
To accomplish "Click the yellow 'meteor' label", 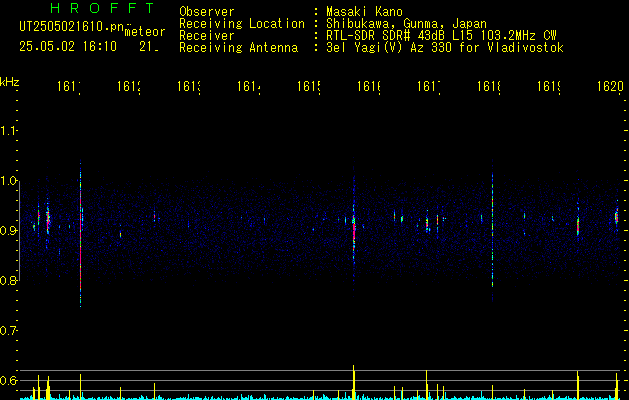I will click(145, 32).
